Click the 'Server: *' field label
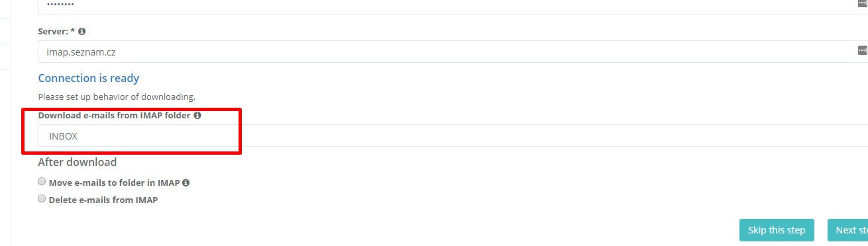The image size is (868, 246). 56,31
